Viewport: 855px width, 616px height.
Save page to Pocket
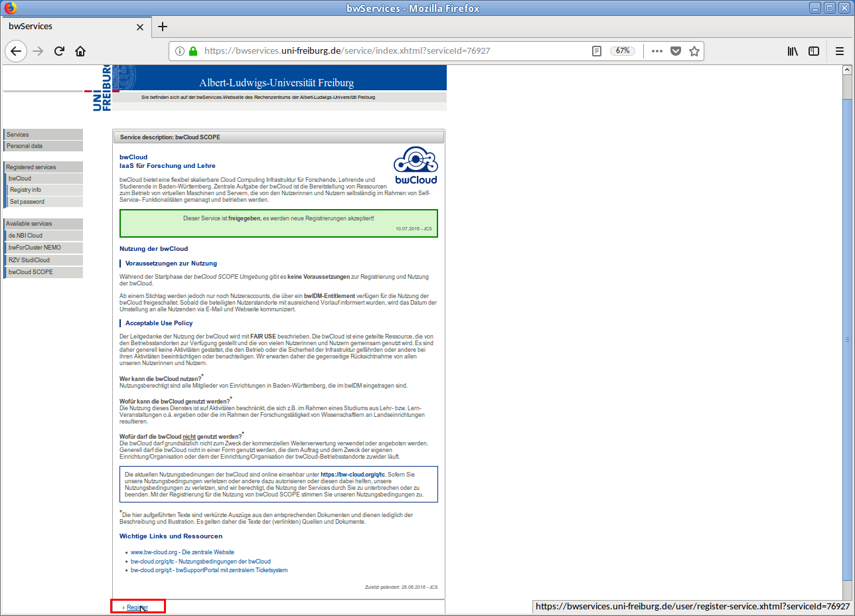[x=676, y=51]
